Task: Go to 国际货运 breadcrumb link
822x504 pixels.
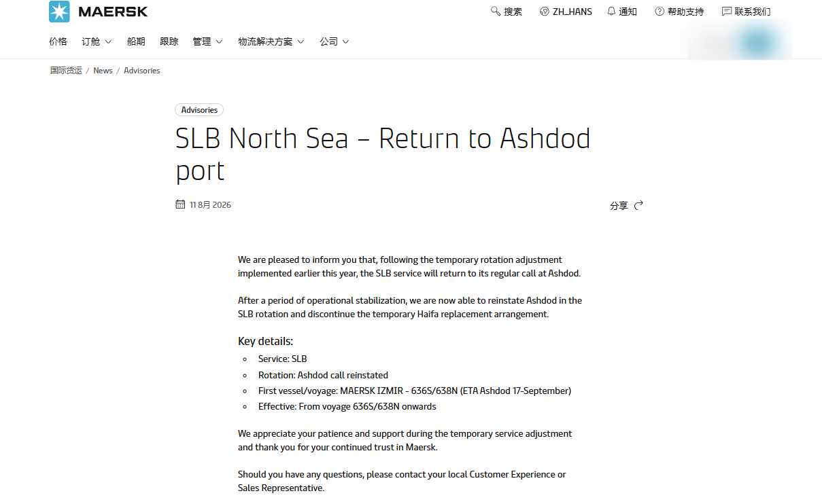Action: click(66, 71)
